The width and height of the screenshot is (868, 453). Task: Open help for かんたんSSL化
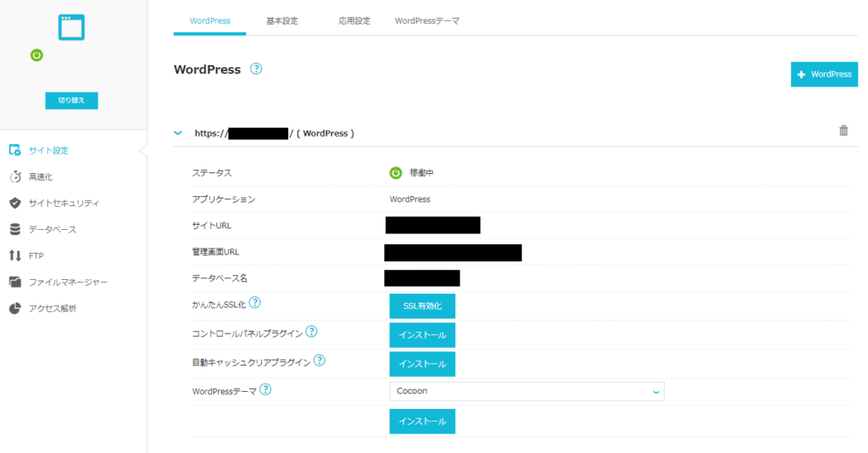click(254, 302)
